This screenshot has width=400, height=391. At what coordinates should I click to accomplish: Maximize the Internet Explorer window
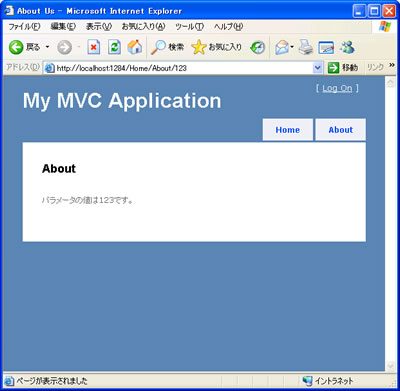click(374, 11)
